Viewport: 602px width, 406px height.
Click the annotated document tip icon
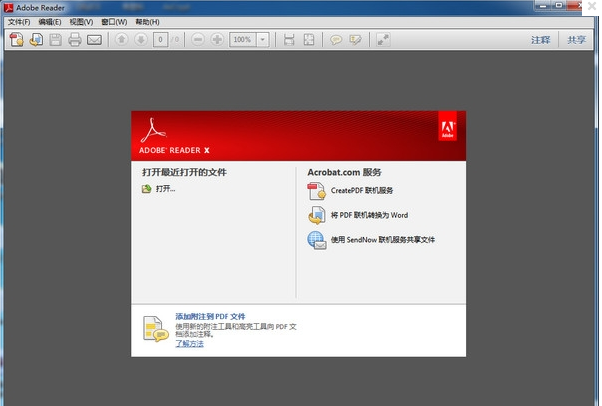(x=155, y=328)
